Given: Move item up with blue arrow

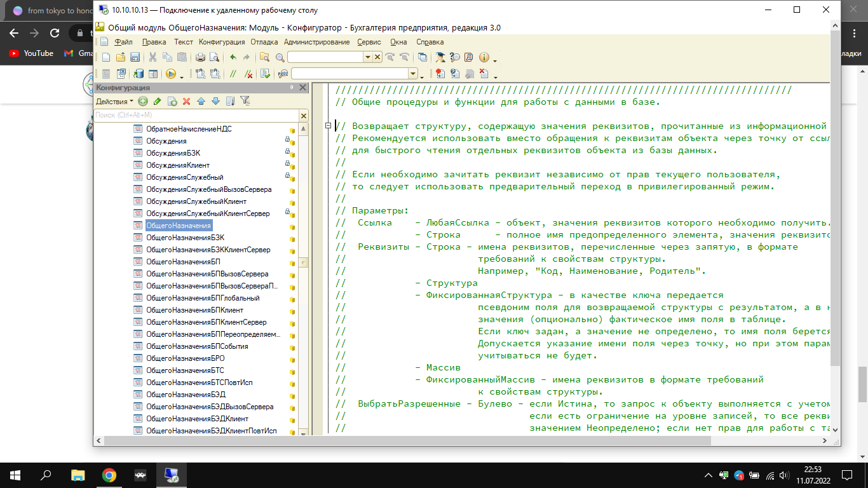Looking at the screenshot, I should pos(201,101).
